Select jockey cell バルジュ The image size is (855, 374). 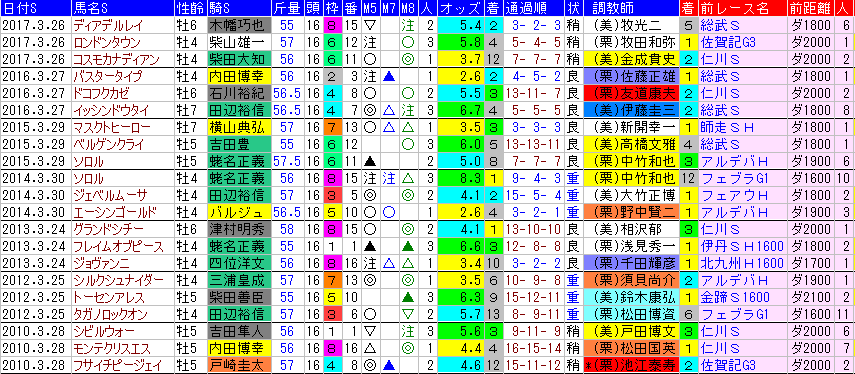click(239, 213)
